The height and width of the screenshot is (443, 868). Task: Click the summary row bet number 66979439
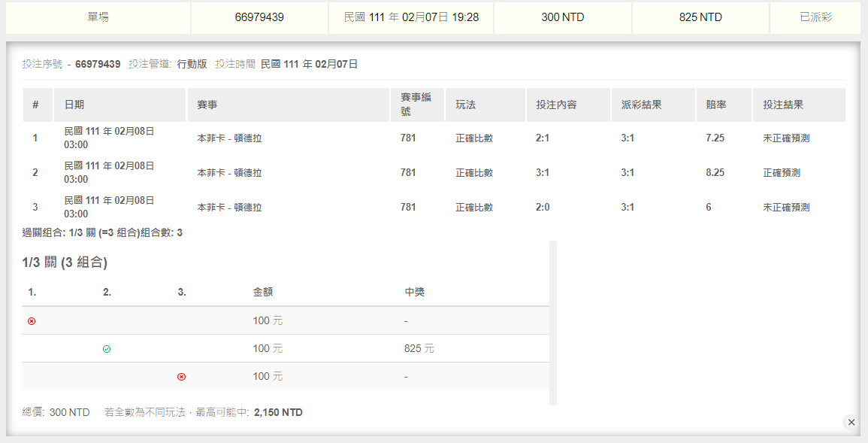(259, 17)
